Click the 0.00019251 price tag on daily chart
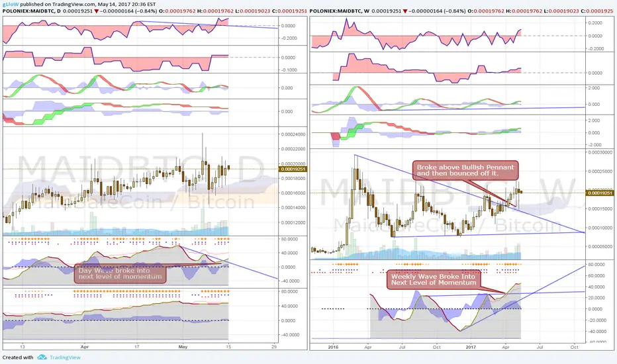617x364 pixels. coord(293,169)
